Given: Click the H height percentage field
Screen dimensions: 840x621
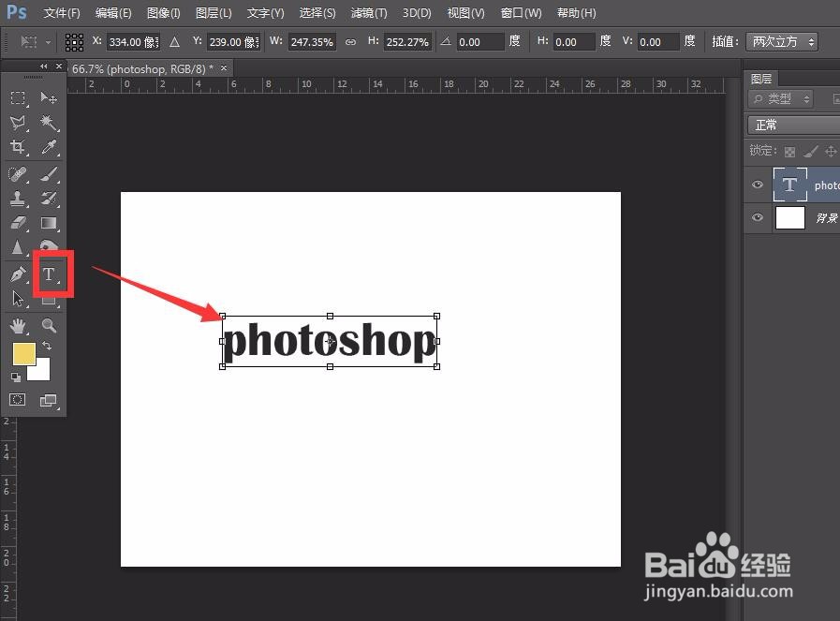Looking at the screenshot, I should (407, 42).
